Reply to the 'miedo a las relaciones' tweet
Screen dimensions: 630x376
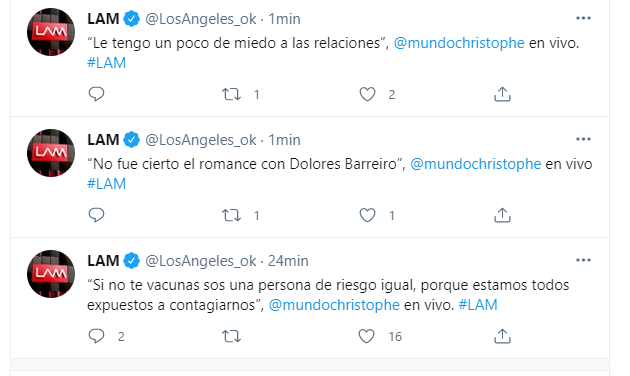coord(96,94)
